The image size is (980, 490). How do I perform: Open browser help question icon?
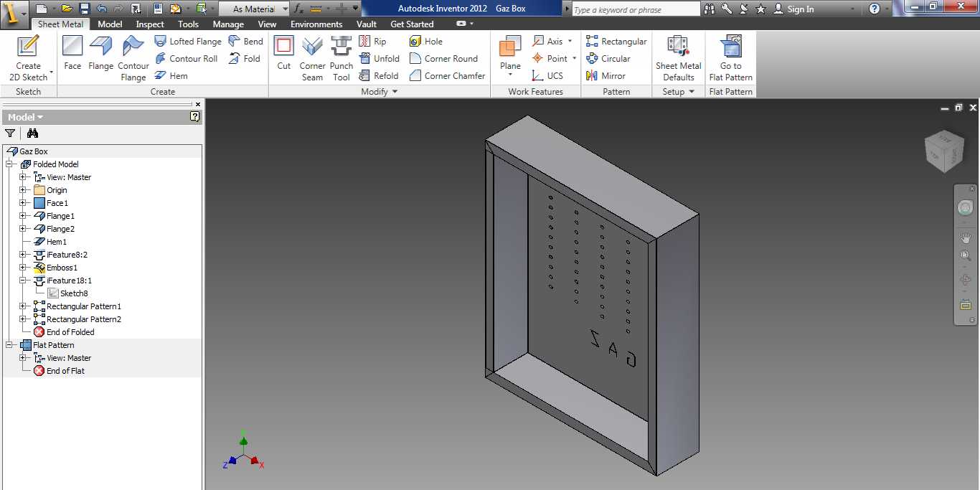pos(194,117)
